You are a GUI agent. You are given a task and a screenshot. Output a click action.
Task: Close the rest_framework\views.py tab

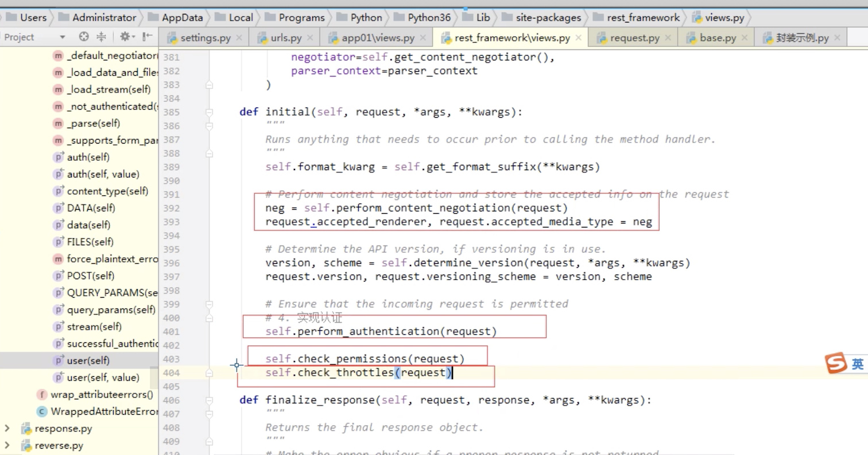click(x=578, y=38)
